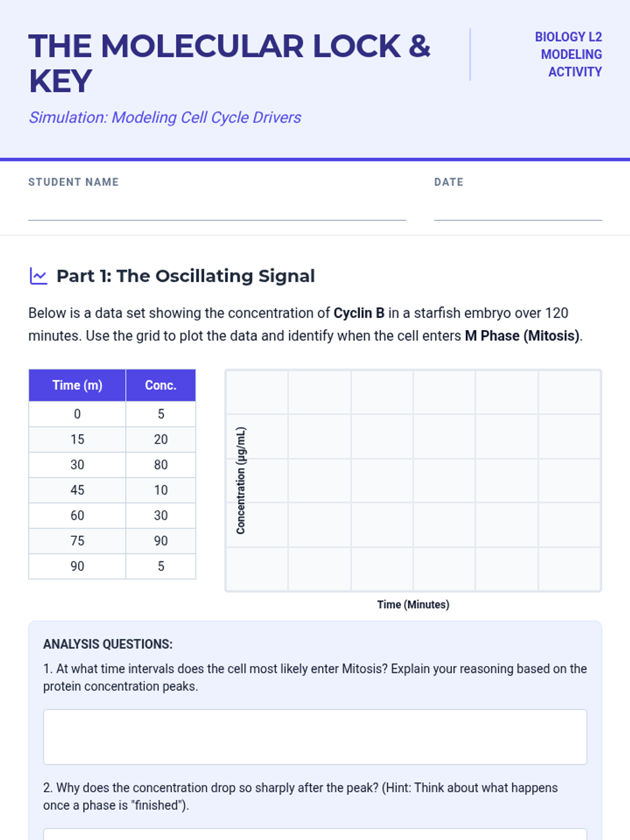Select the table cell with time 45

pos(77,490)
